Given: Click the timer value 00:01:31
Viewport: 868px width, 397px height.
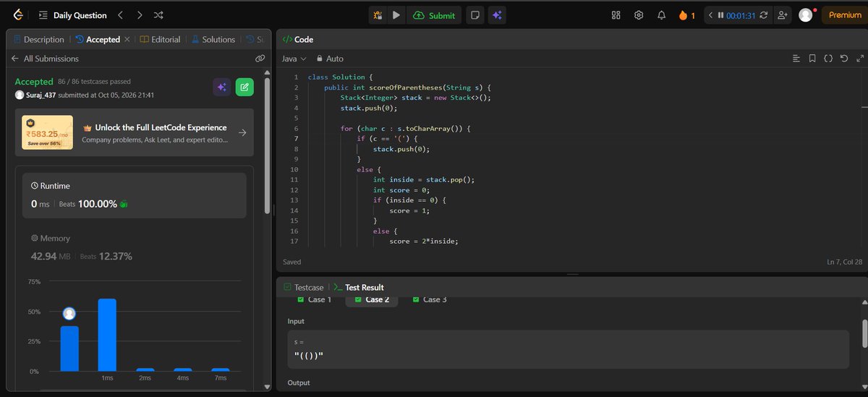Looking at the screenshot, I should 741,15.
